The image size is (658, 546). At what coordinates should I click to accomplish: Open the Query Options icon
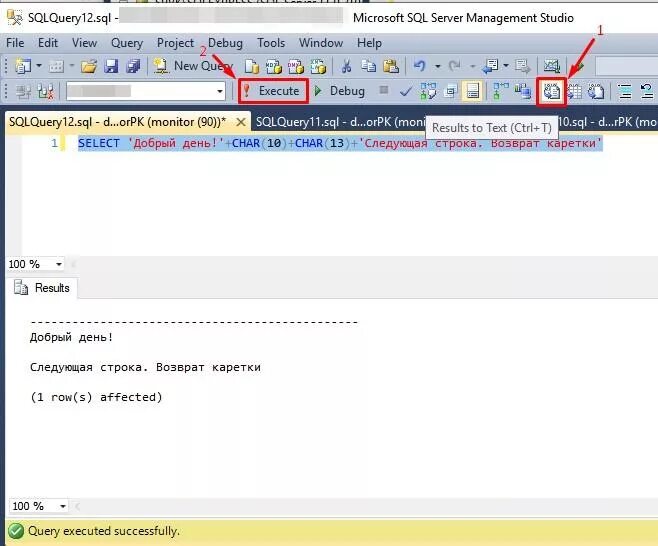point(450,91)
